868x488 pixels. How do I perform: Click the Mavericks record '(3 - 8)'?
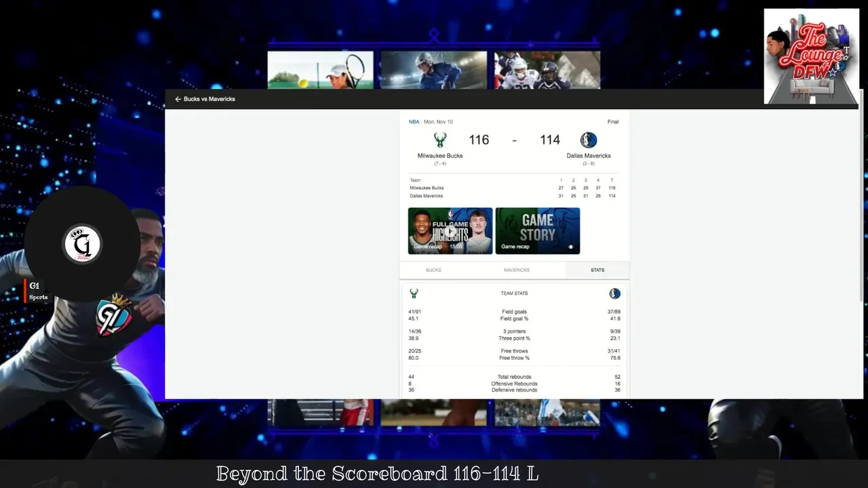(x=589, y=164)
